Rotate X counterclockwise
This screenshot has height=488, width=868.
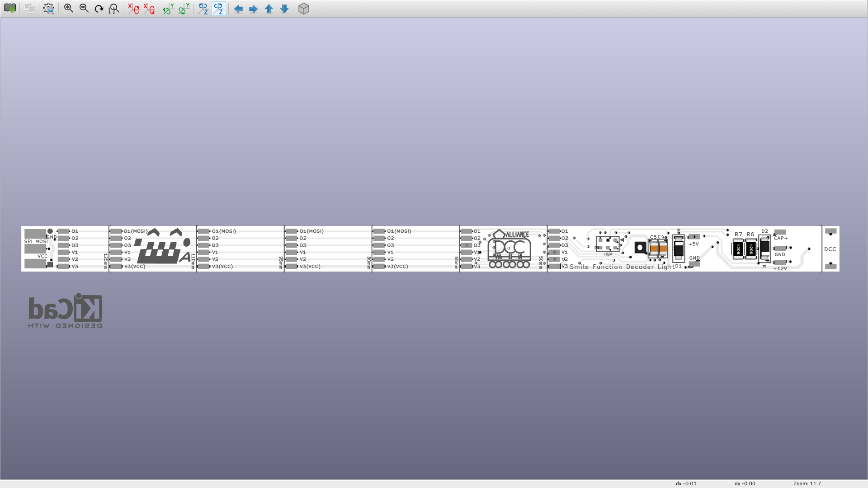149,9
